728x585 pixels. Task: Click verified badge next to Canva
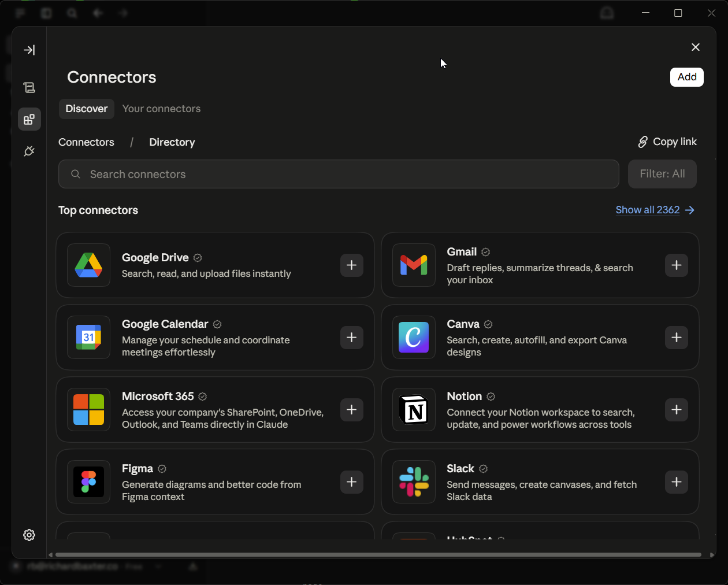coord(488,324)
